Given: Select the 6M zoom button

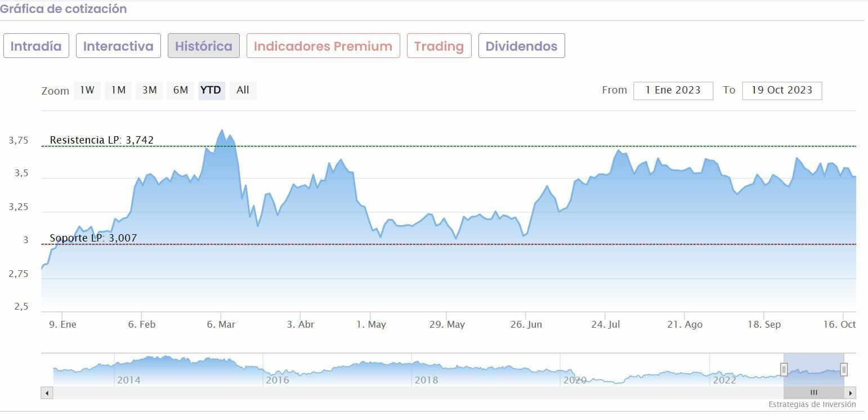Looking at the screenshot, I should (x=181, y=90).
